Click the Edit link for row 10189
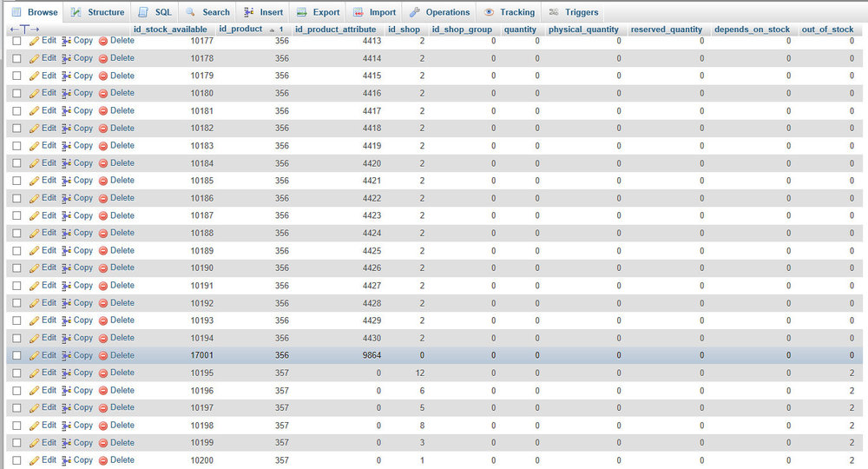The height and width of the screenshot is (469, 868). tap(49, 250)
